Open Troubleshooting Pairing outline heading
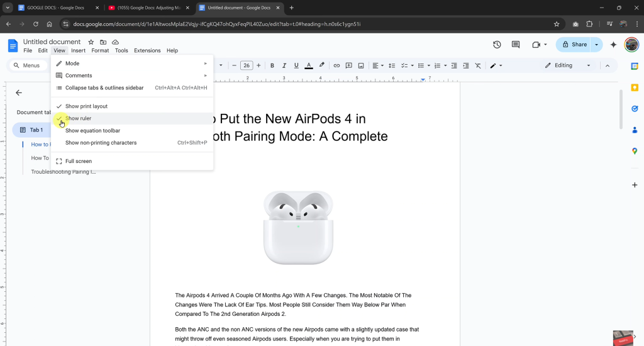 click(x=64, y=172)
